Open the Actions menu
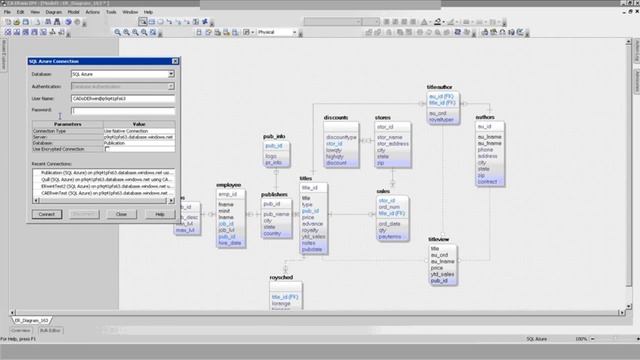 93,12
